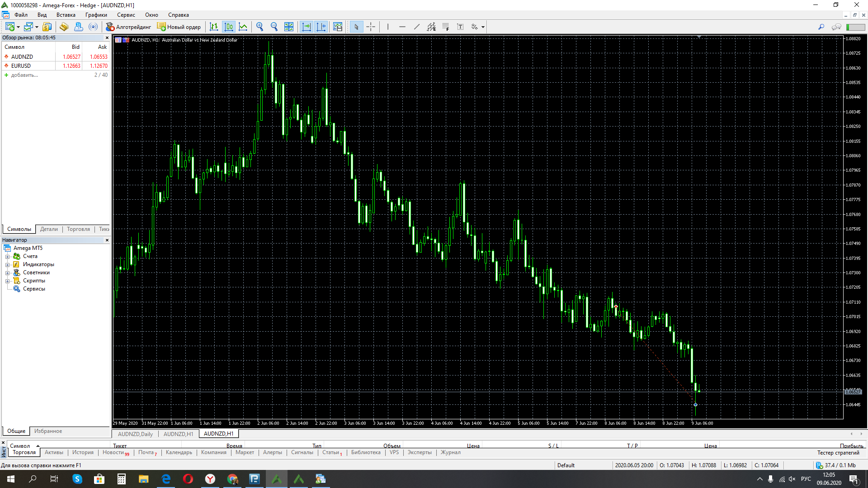Open the История terminal tab
868x488 pixels.
point(83,452)
